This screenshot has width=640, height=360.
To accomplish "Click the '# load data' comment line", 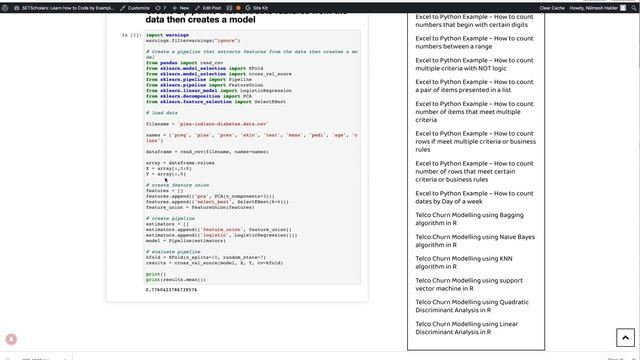I will pos(162,113).
